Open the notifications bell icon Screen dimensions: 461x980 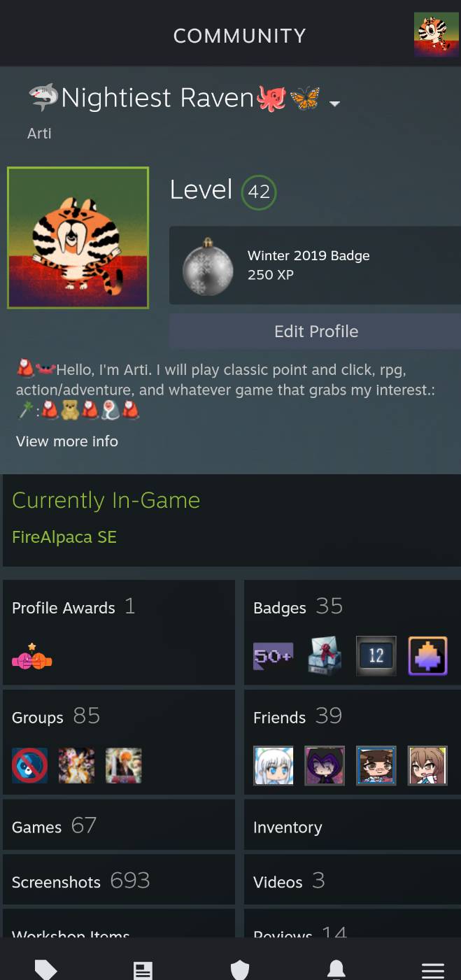[336, 970]
